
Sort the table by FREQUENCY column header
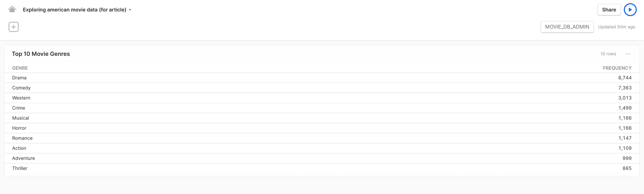pyautogui.click(x=617, y=68)
